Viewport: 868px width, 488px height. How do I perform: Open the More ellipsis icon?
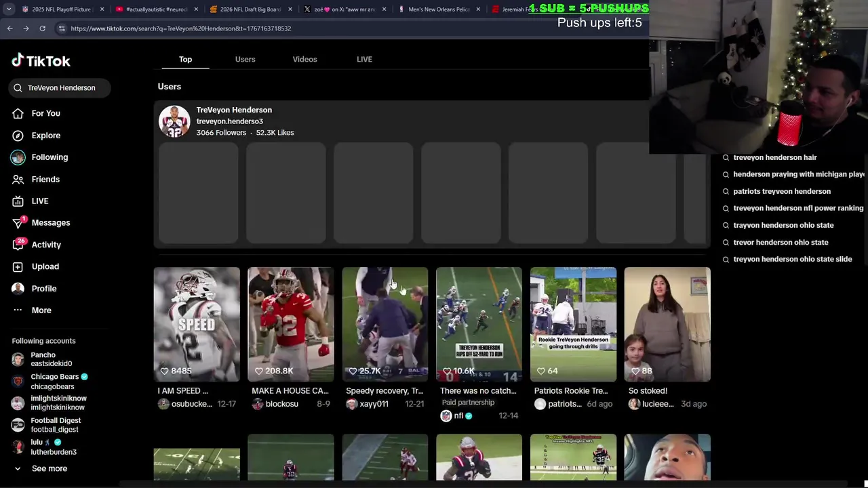click(x=18, y=310)
